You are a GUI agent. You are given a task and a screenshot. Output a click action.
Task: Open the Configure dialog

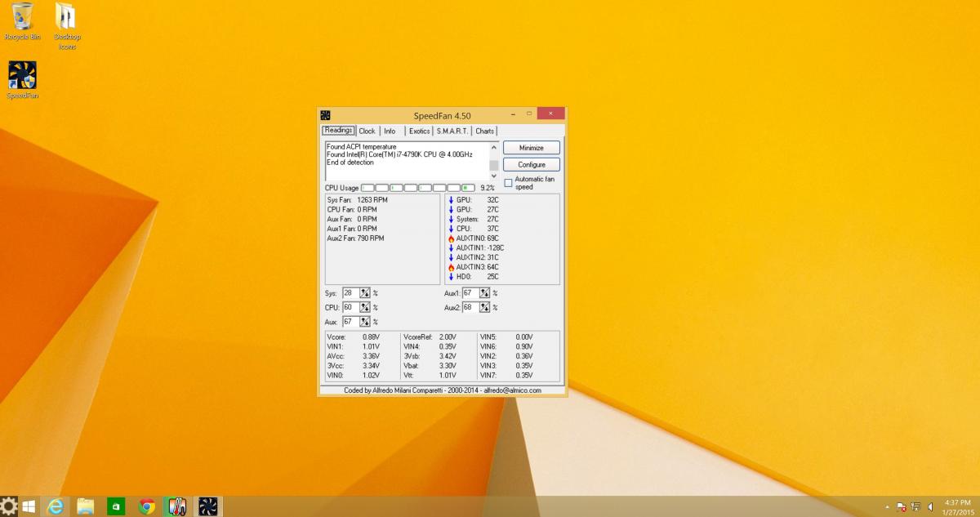(x=532, y=164)
